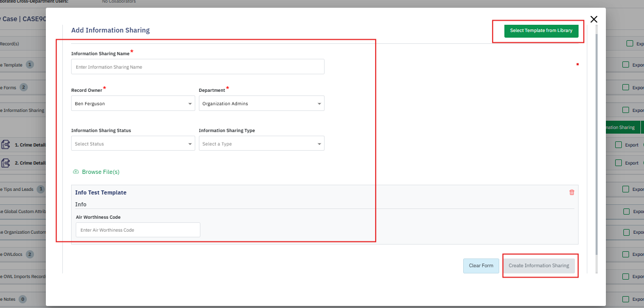Click the share icon beside 1. Crime Detail

pos(6,145)
